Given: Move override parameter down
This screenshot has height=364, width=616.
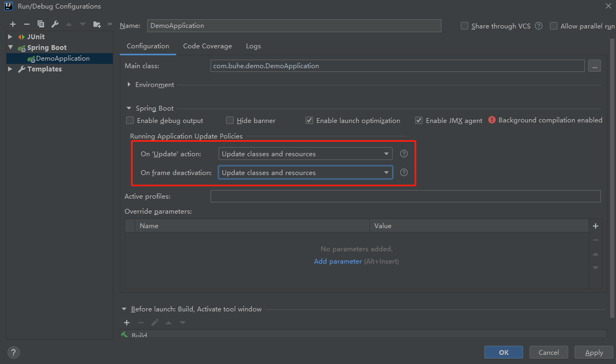Looking at the screenshot, I should pyautogui.click(x=596, y=268).
